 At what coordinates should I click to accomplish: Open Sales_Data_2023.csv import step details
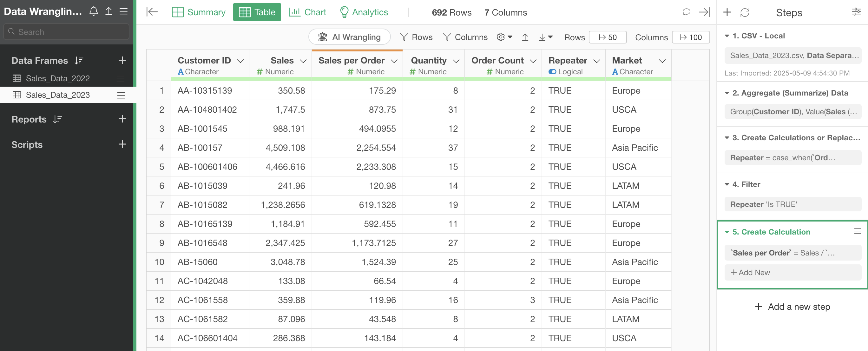(x=793, y=55)
